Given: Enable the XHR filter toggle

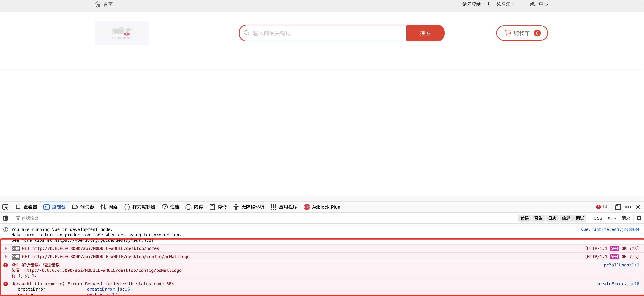Looking at the screenshot, I should click(612, 218).
